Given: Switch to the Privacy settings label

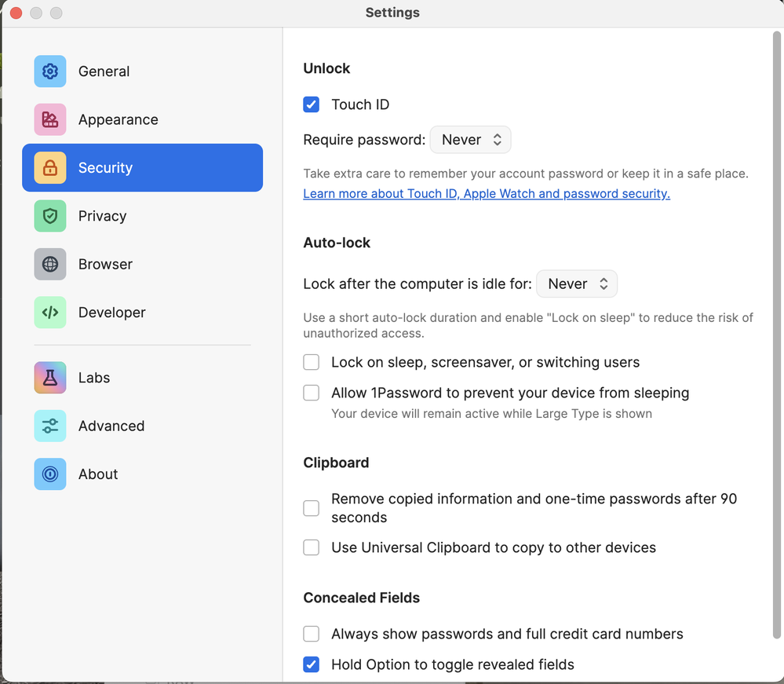Looking at the screenshot, I should (102, 216).
